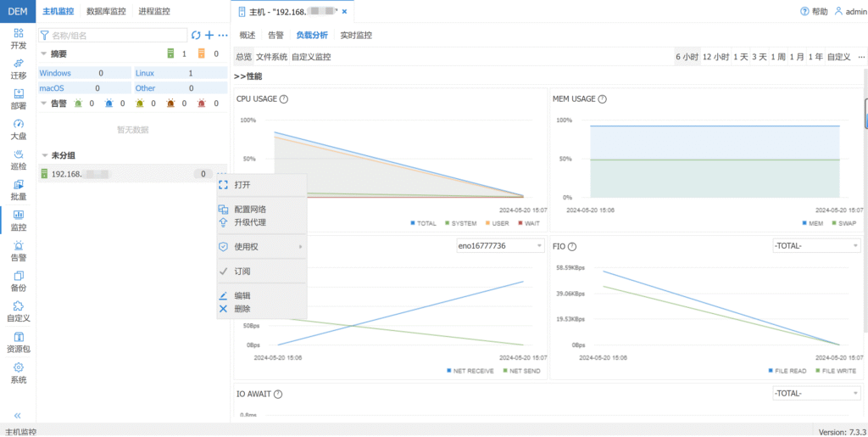Screen dimensions: 868x437
Task: Switch to the 数据库监控 tab
Action: pyautogui.click(x=106, y=12)
